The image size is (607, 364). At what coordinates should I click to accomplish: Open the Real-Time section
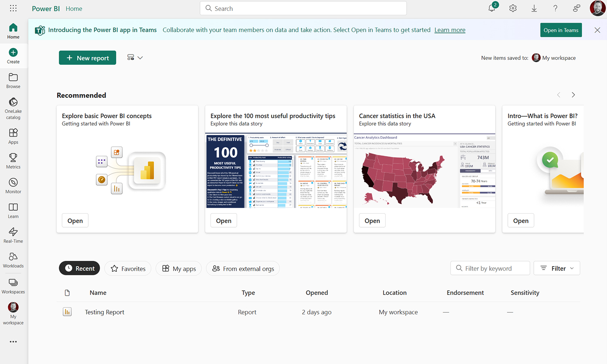pos(13,235)
